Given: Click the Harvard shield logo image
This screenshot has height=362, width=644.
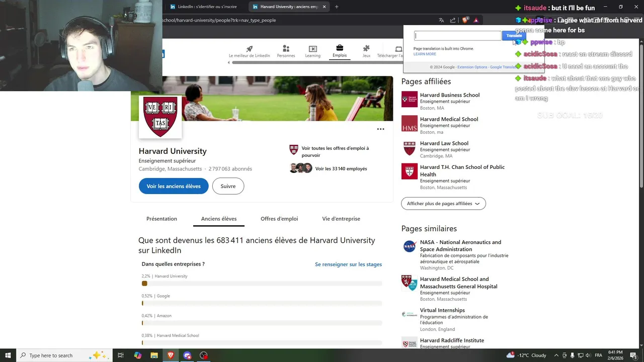Looking at the screenshot, I should 160,117.
